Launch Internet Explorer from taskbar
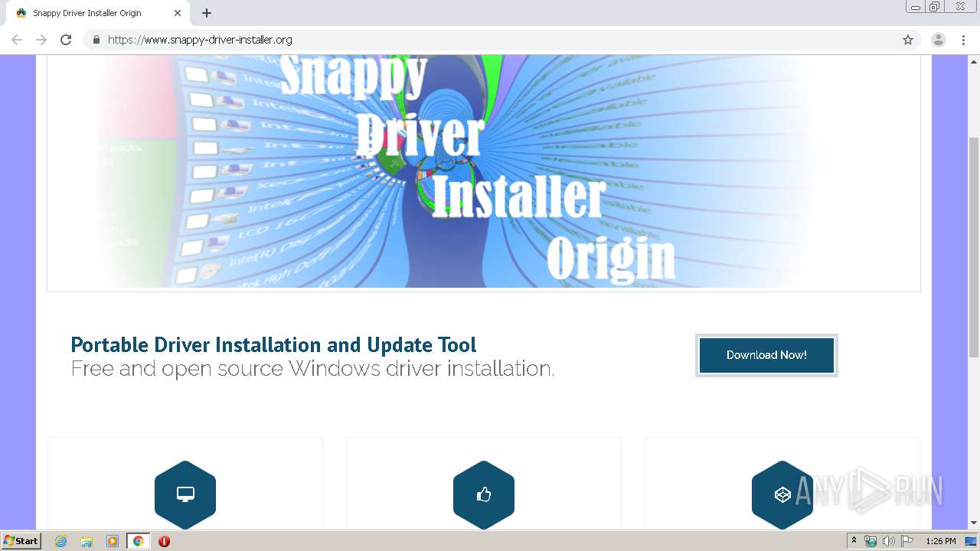The image size is (980, 551). [x=61, y=541]
